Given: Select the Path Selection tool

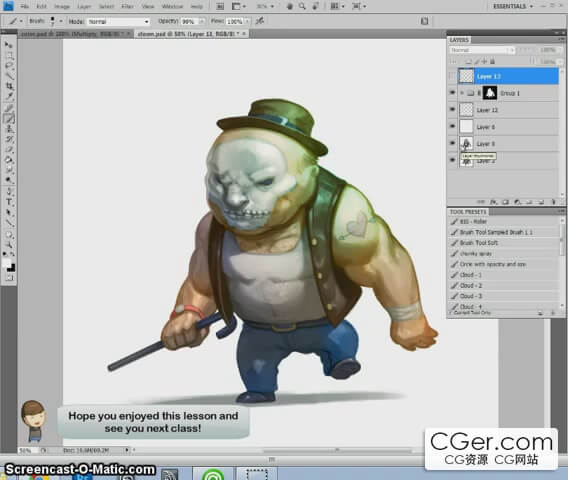Looking at the screenshot, I should point(9,212).
